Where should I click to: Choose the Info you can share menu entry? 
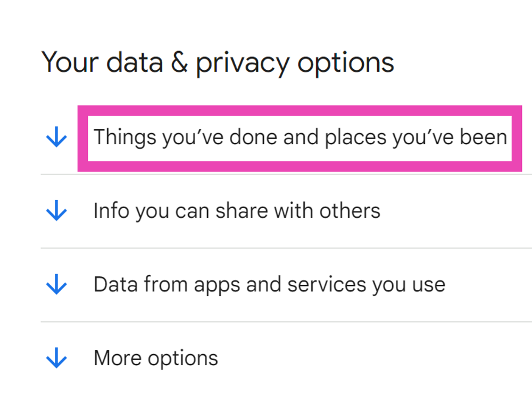tap(237, 211)
